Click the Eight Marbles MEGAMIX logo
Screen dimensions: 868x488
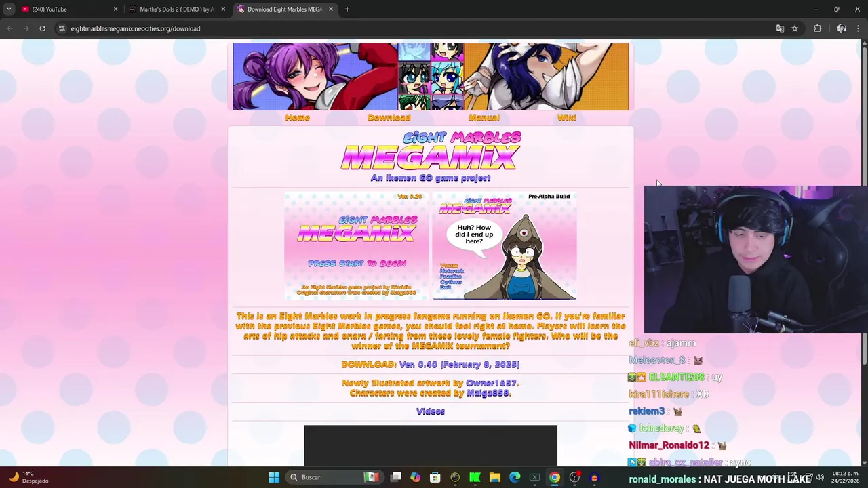click(431, 152)
